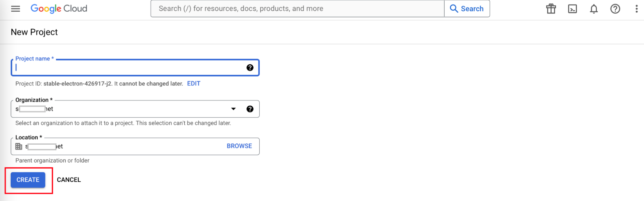
Task: Click Project name help icon
Action: pyautogui.click(x=250, y=68)
